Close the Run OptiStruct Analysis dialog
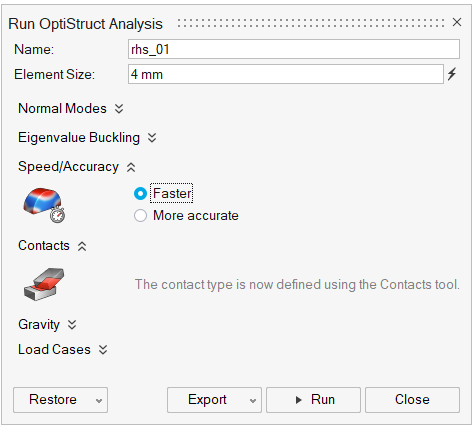Viewport: 472px width, 425px height. coord(457,22)
